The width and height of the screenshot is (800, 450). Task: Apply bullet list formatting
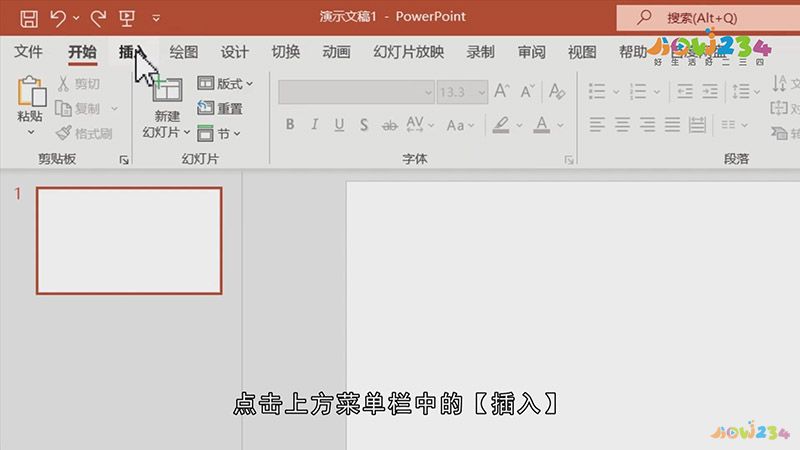click(x=597, y=92)
